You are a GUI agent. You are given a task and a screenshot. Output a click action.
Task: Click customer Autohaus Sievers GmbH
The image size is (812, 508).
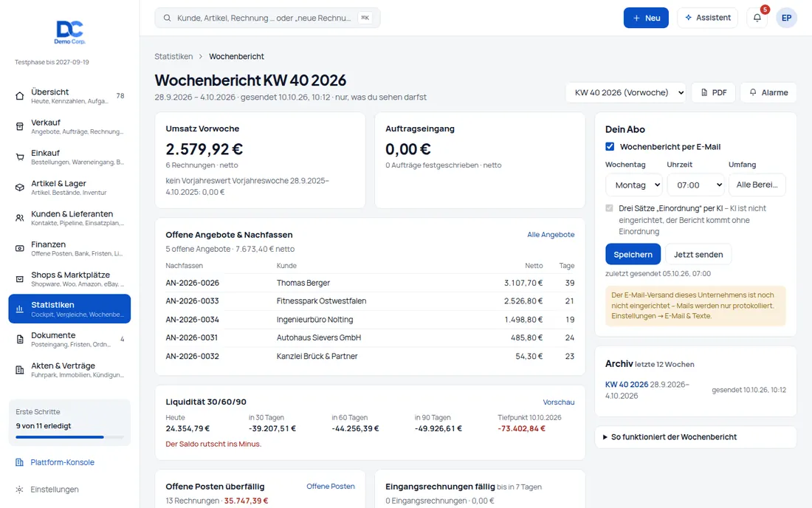click(x=318, y=337)
